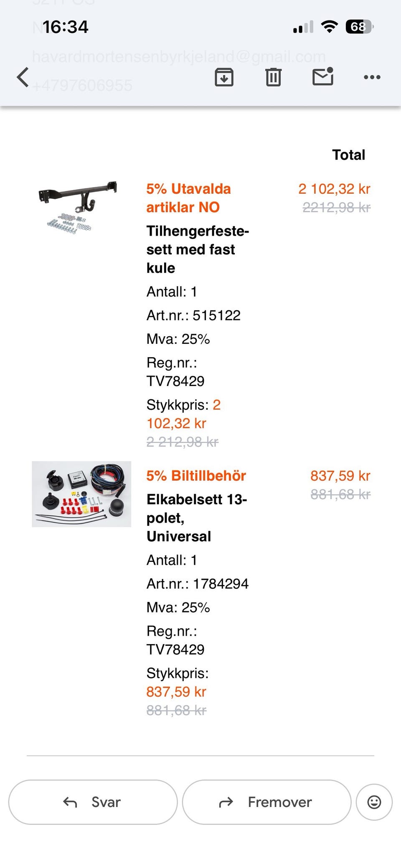Tap the forward arrow inside Fremover
The width and height of the screenshot is (401, 868).
click(x=226, y=802)
